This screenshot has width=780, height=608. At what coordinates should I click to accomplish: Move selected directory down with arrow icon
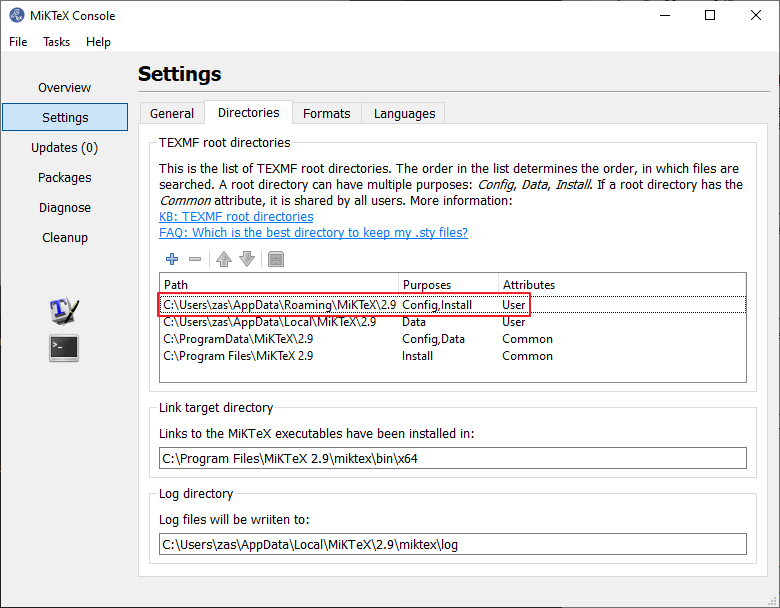(x=247, y=259)
